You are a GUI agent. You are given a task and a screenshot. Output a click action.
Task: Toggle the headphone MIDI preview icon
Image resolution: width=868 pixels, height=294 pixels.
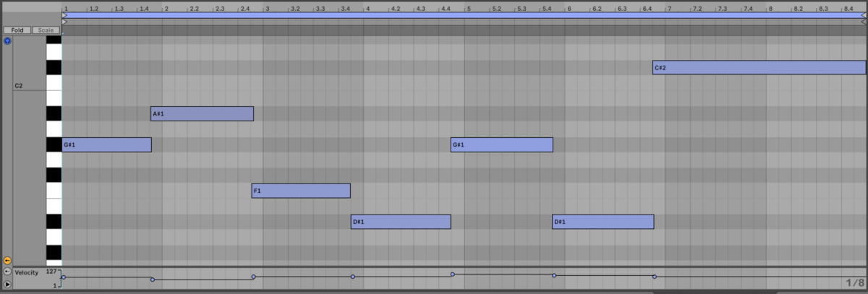(7, 41)
